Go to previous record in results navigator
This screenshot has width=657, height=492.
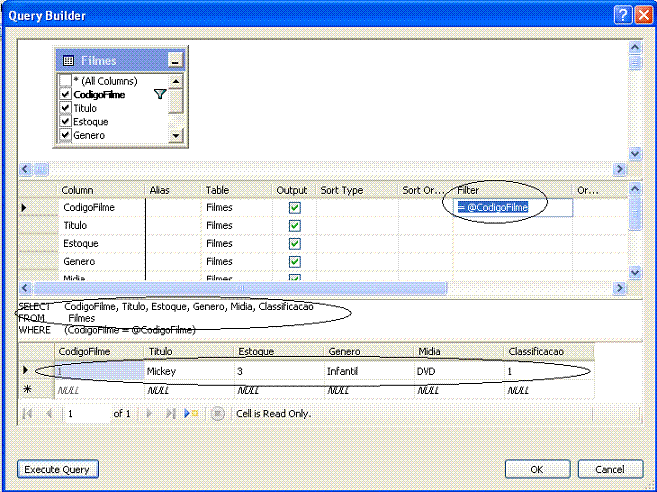[49, 414]
